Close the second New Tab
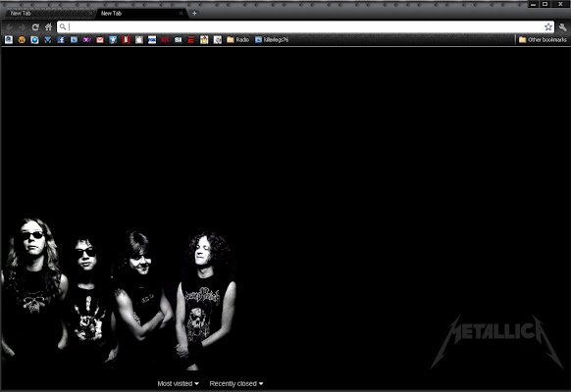This screenshot has width=571, height=392. [x=181, y=13]
